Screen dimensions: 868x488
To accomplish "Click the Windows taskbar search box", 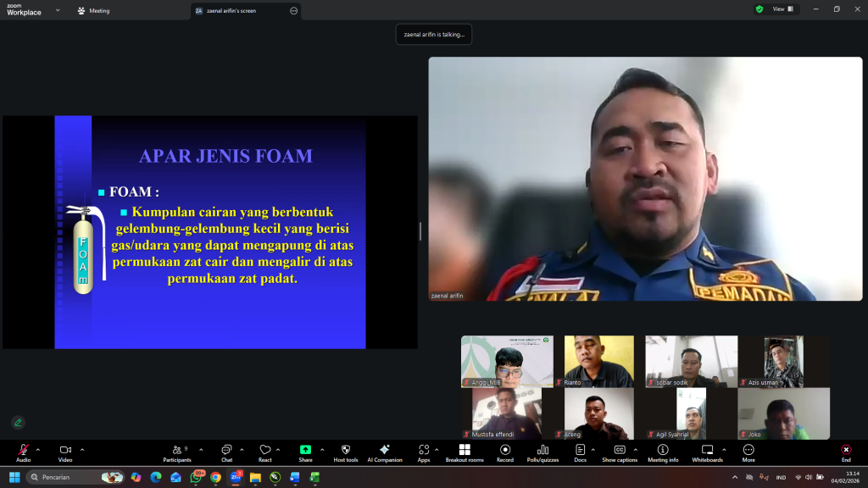I will pos(76,477).
